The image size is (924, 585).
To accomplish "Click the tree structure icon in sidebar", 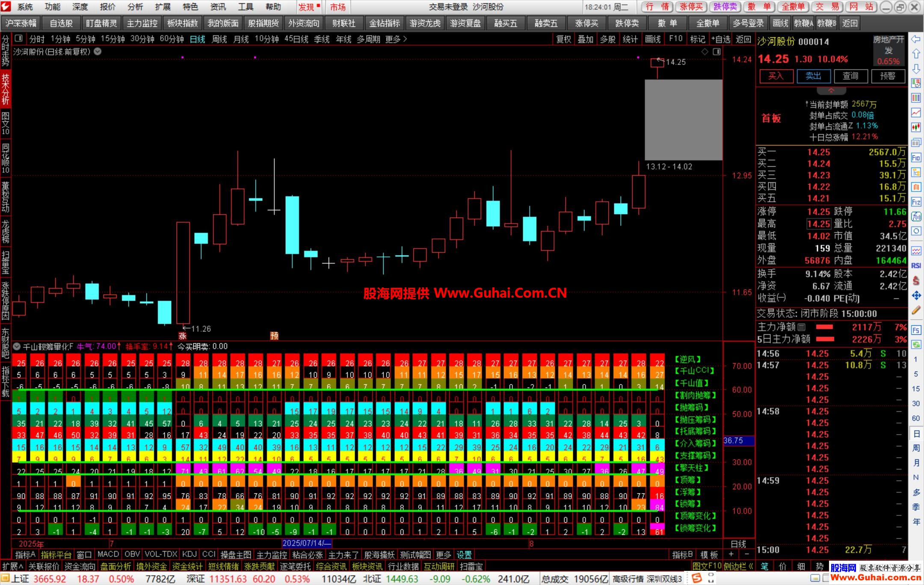I will (x=916, y=172).
